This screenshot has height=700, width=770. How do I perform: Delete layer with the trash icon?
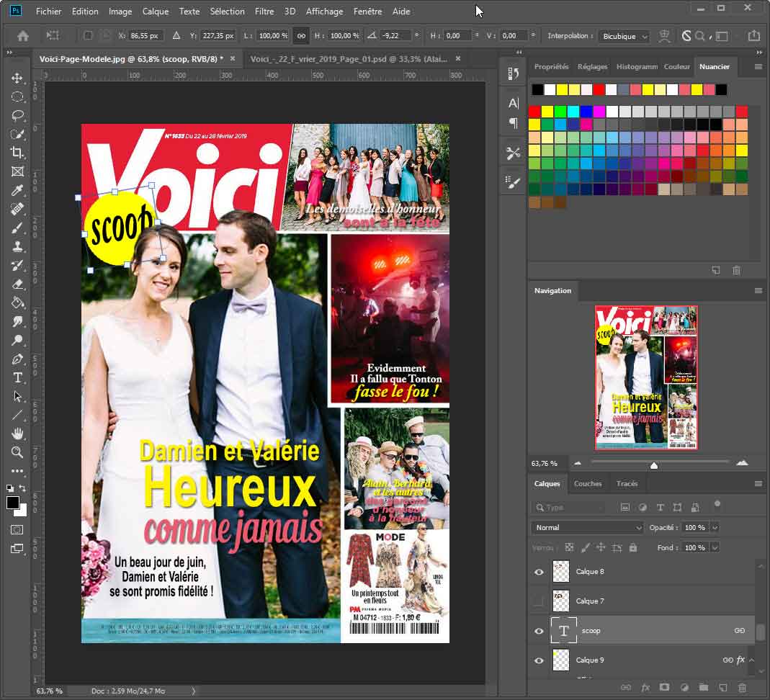pyautogui.click(x=743, y=688)
